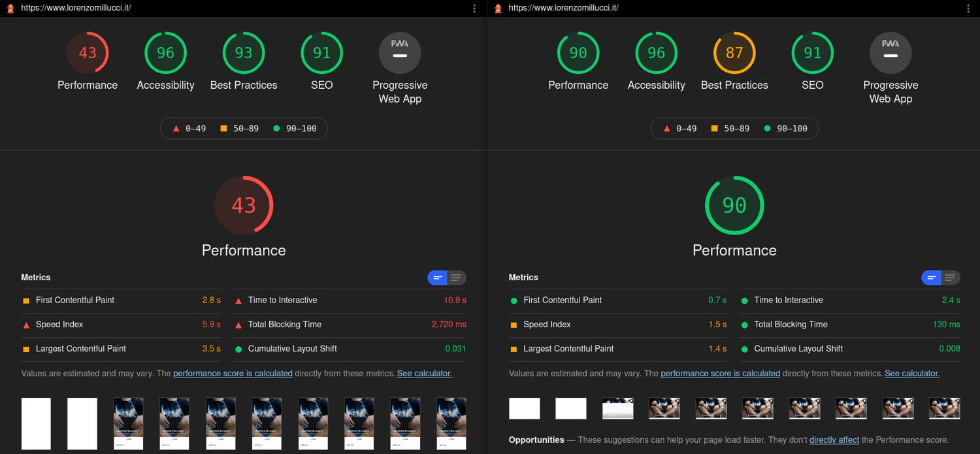Click the large 43 Performance gauge

[244, 205]
